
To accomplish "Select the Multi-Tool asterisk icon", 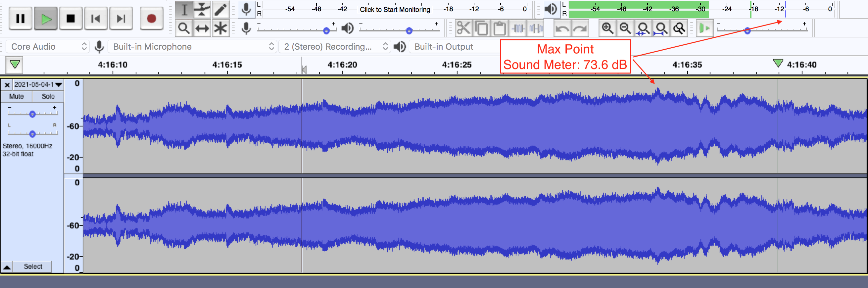I will coord(220,28).
